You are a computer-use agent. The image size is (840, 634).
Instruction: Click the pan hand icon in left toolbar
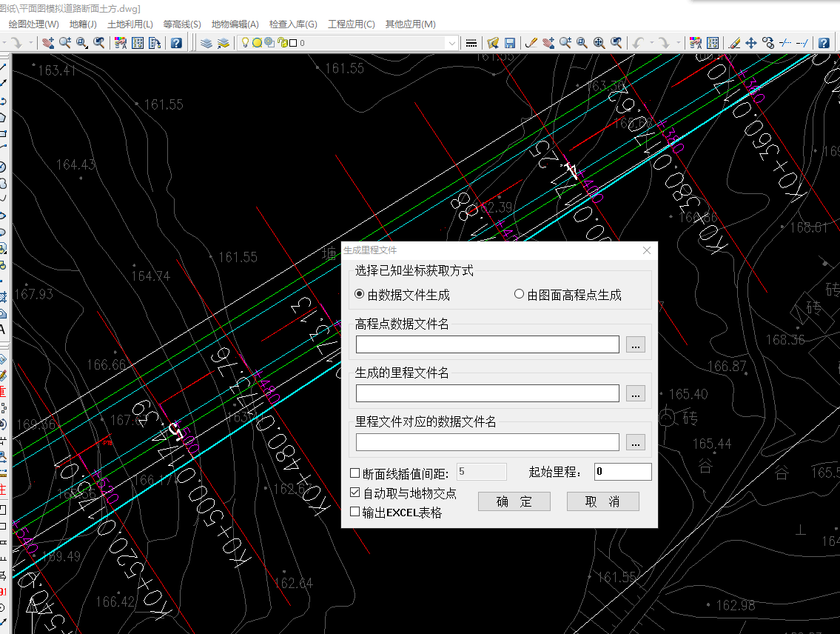[x=48, y=43]
